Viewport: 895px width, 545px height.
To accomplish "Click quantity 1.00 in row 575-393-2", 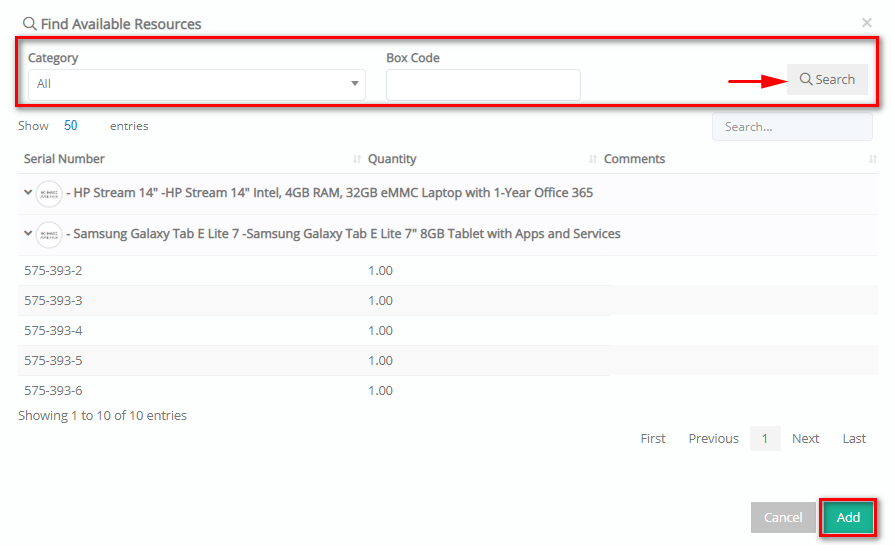I will 380,271.
